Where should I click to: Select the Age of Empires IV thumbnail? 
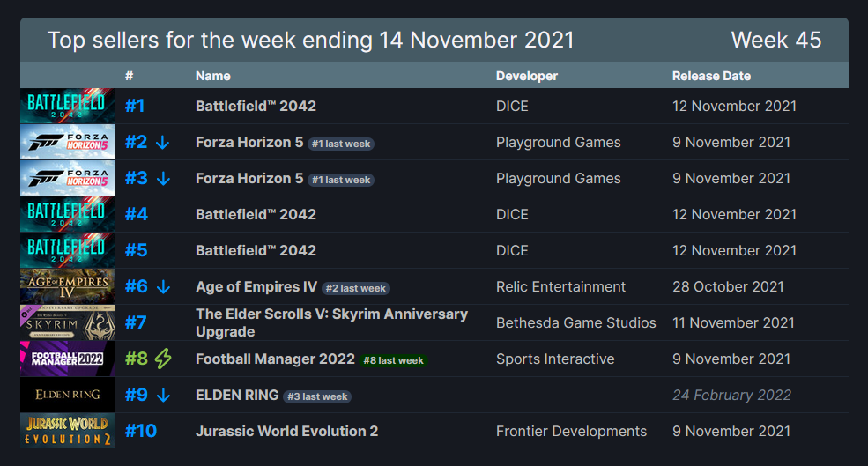68,286
